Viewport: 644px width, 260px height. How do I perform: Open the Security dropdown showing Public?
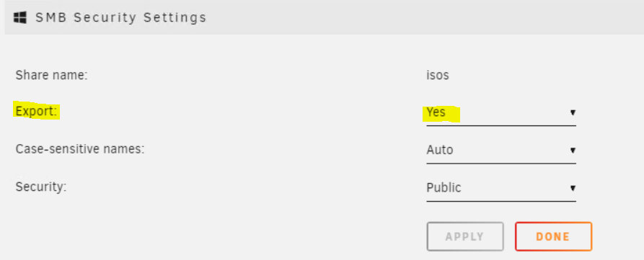click(501, 188)
